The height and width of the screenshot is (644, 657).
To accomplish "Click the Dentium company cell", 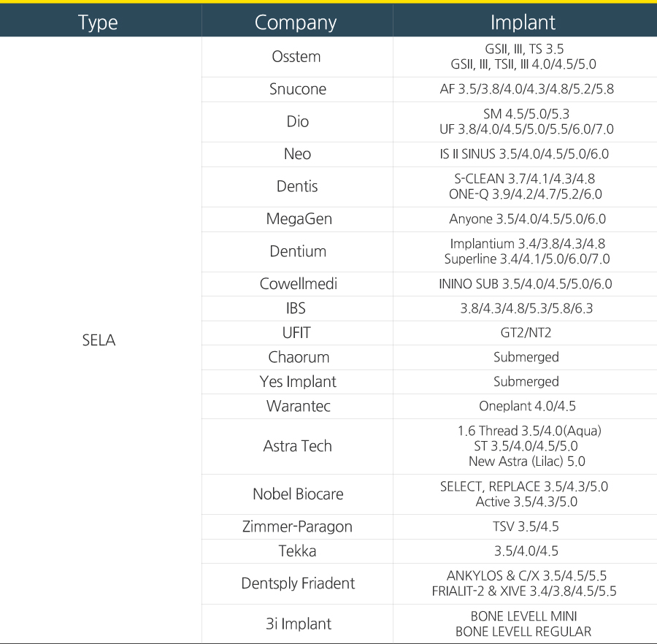I will tap(297, 251).
